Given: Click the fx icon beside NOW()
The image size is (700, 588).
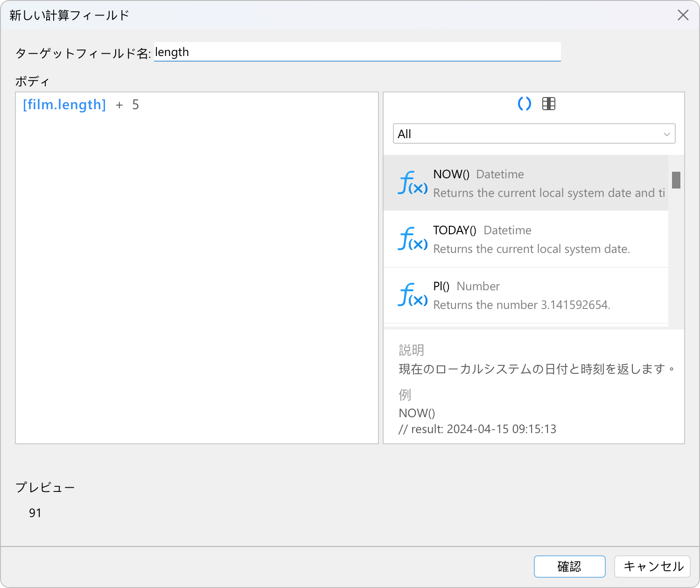Looking at the screenshot, I should pyautogui.click(x=413, y=183).
